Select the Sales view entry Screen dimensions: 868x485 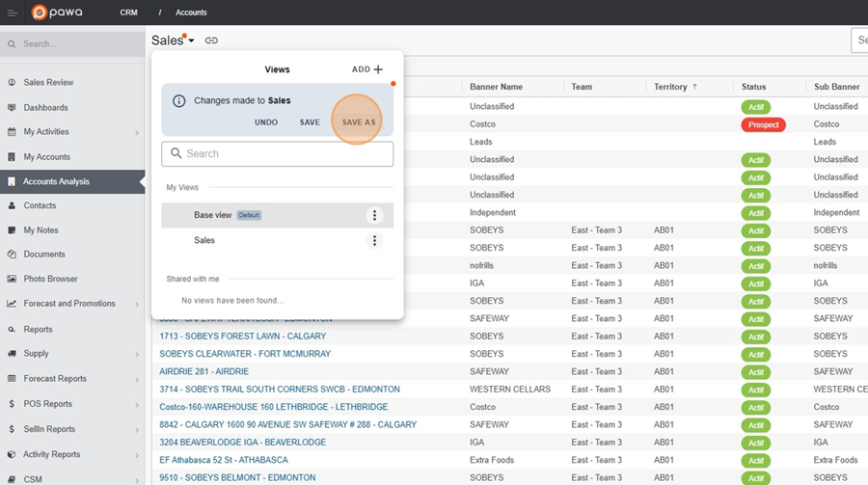pos(278,240)
